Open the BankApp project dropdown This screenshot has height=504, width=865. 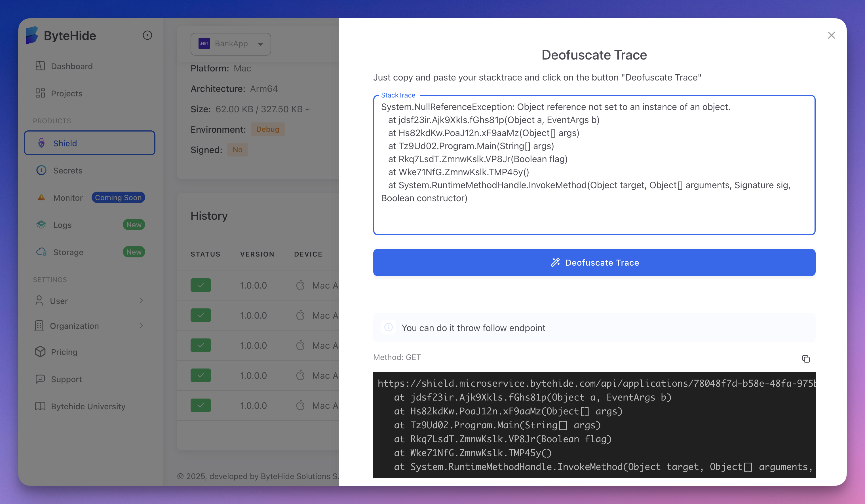click(231, 44)
